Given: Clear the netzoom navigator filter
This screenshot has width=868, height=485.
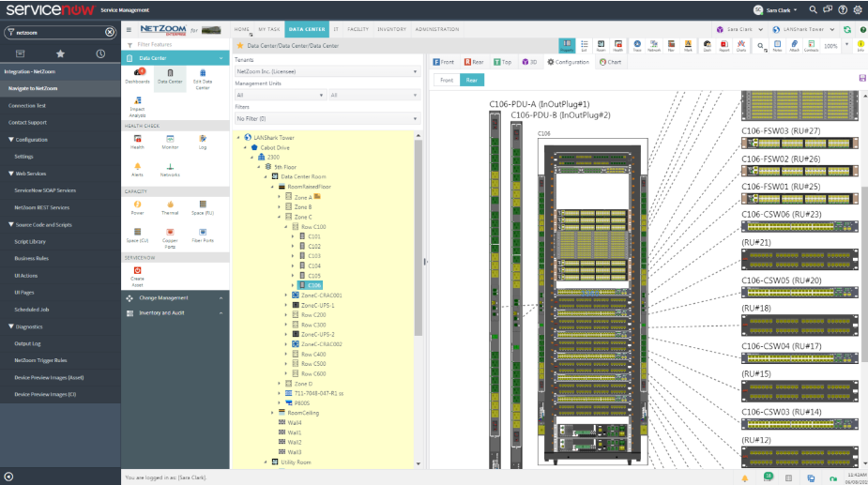Looking at the screenshot, I should 110,32.
